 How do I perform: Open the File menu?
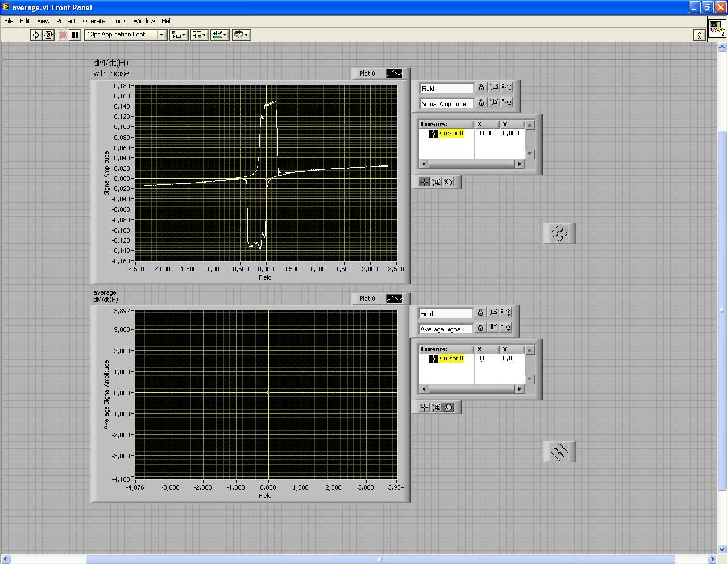click(x=9, y=21)
